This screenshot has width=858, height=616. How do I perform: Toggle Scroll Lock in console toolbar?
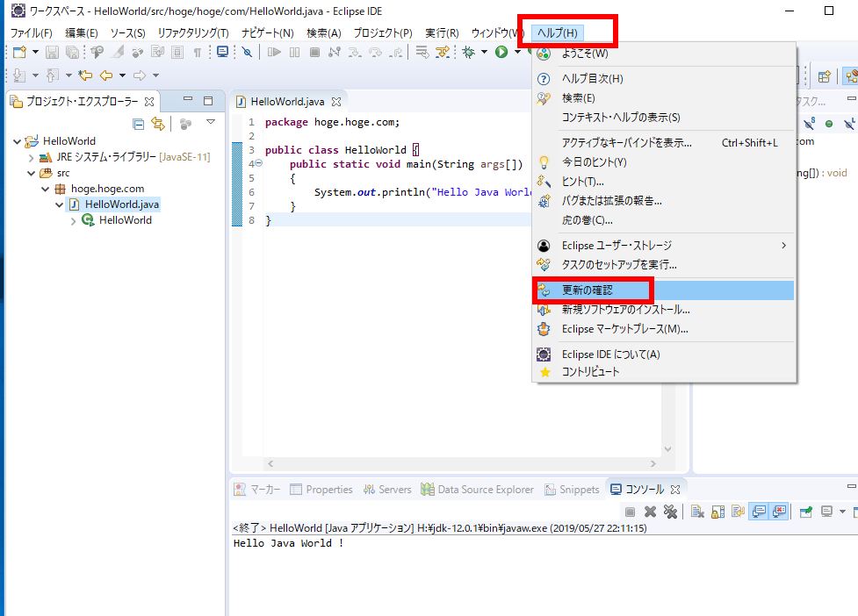[717, 512]
